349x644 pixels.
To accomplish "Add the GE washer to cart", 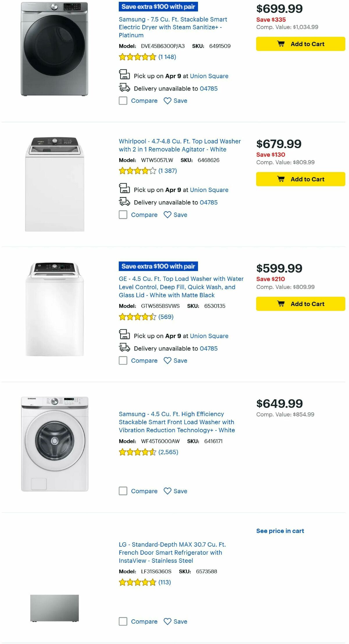I will [x=300, y=304].
